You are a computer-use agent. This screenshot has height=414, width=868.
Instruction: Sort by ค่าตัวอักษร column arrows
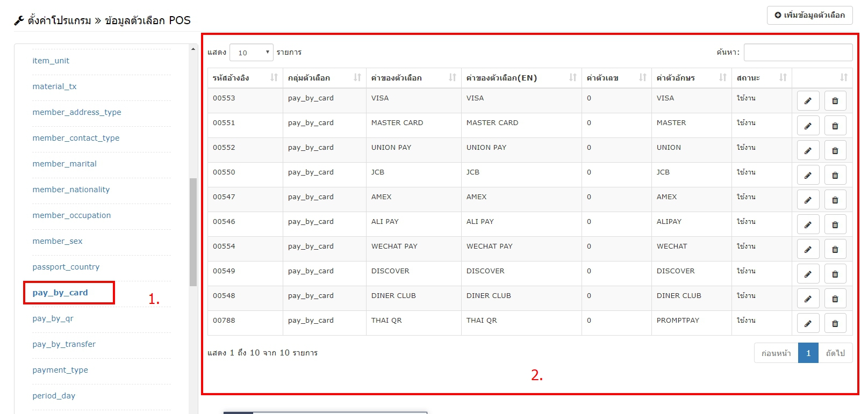(x=723, y=78)
